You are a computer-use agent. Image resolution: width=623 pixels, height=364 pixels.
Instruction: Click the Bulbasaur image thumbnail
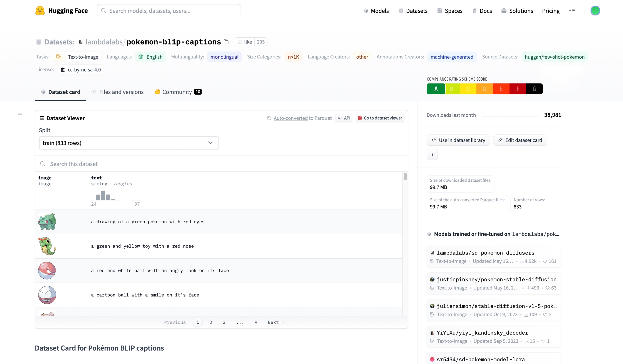(x=47, y=222)
